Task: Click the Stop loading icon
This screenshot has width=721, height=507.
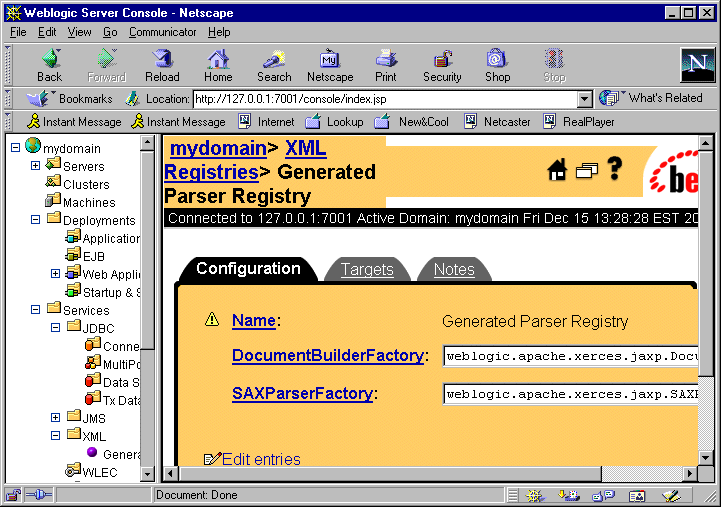Action: pyautogui.click(x=554, y=59)
